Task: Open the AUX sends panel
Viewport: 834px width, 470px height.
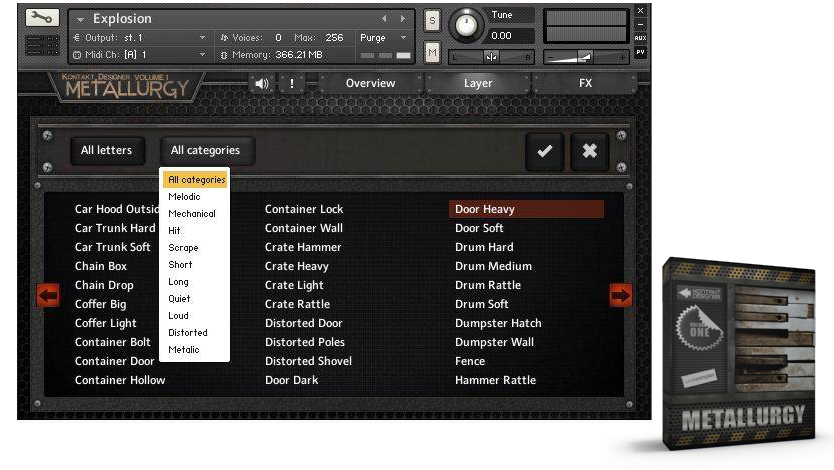Action: [640, 38]
